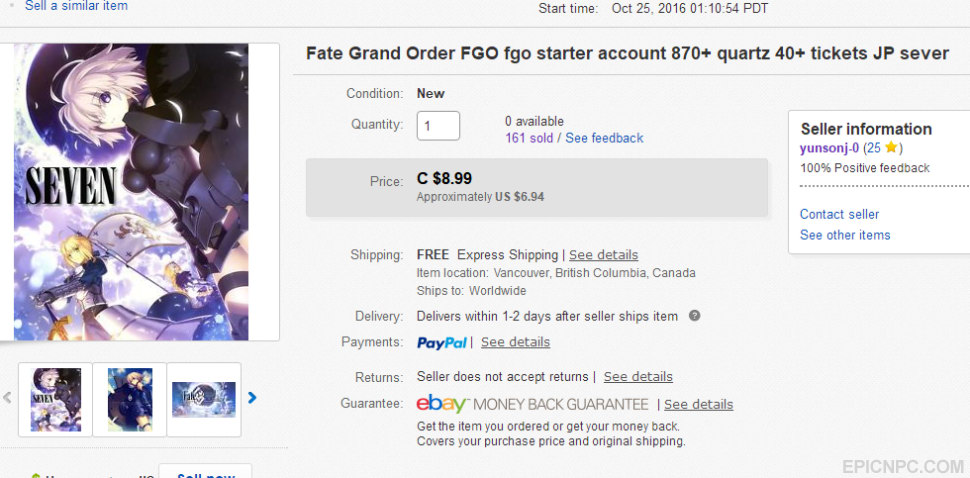
Task: Open shipping See details link
Action: [603, 255]
